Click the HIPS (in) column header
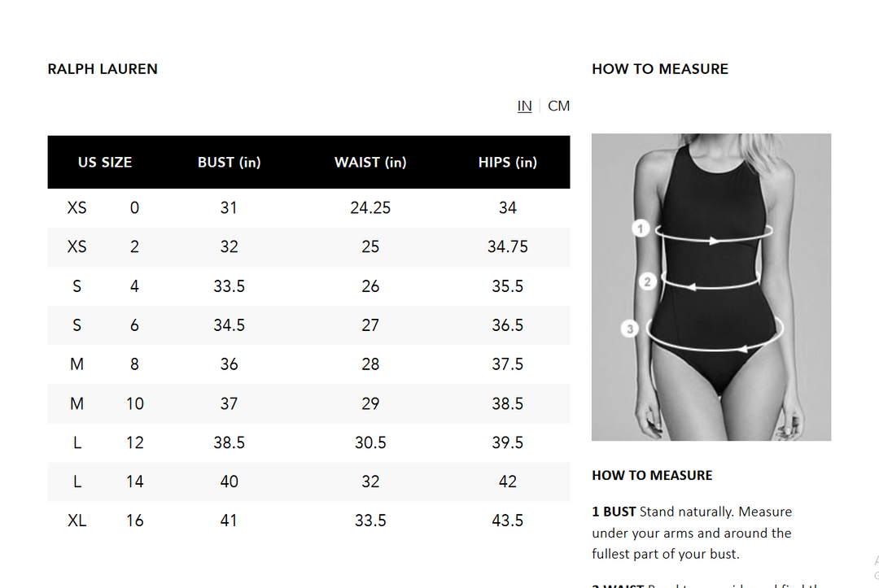The height and width of the screenshot is (588, 879). pyautogui.click(x=507, y=162)
